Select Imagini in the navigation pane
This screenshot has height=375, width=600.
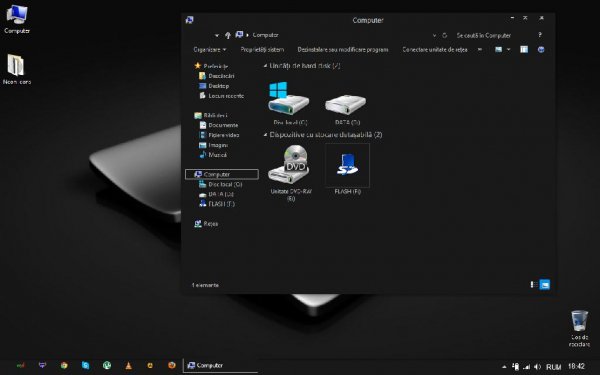pos(214,145)
